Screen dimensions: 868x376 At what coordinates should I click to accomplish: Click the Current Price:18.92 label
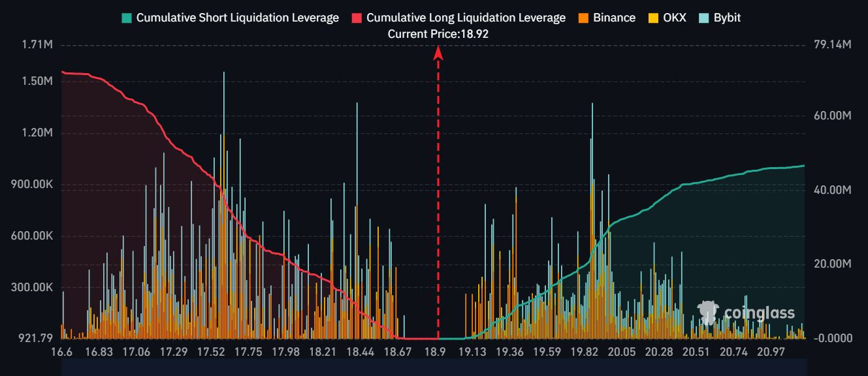(438, 34)
